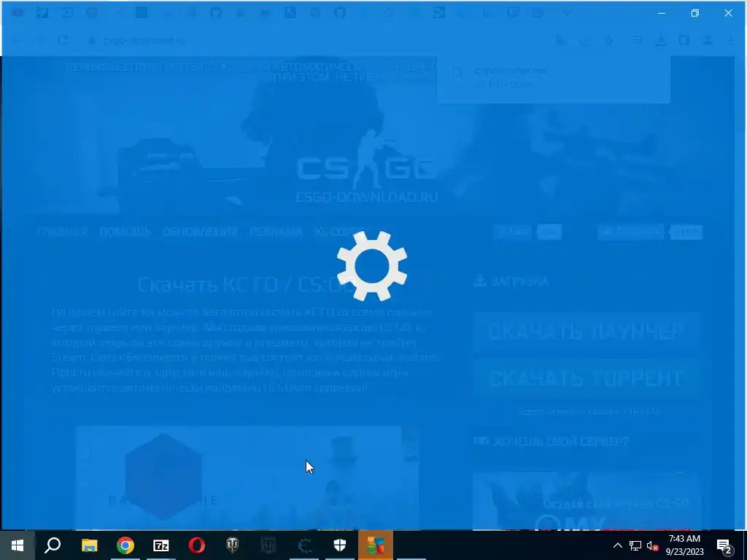The height and width of the screenshot is (560, 747).
Task: Open the browser three-dot menu
Action: pos(731,41)
